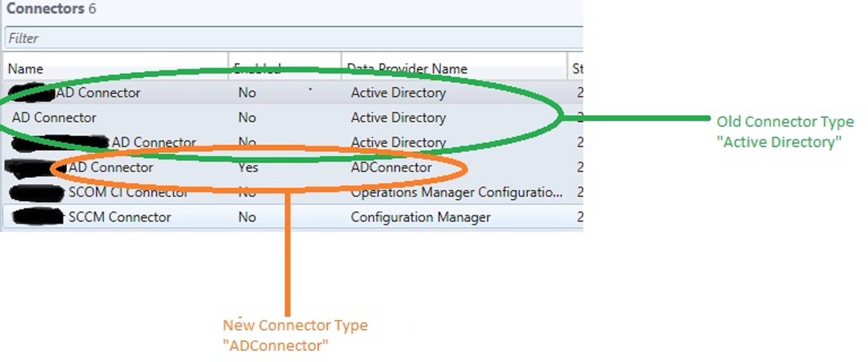
Task: Click 'No' in the SCCM Connector row
Action: (x=247, y=217)
